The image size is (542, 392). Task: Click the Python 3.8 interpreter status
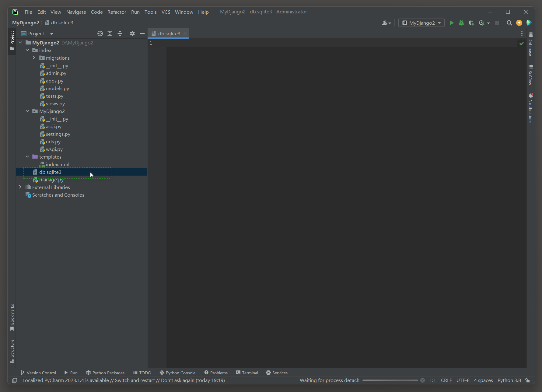(x=509, y=380)
